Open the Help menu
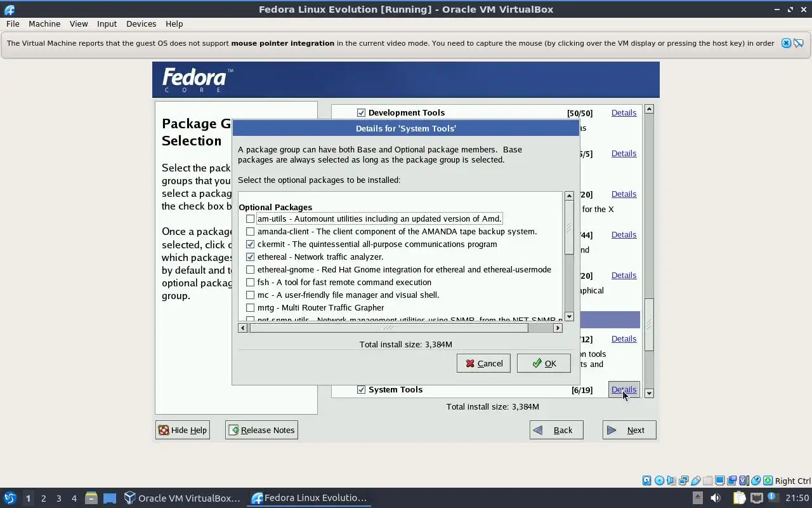The height and width of the screenshot is (508, 812). (174, 23)
